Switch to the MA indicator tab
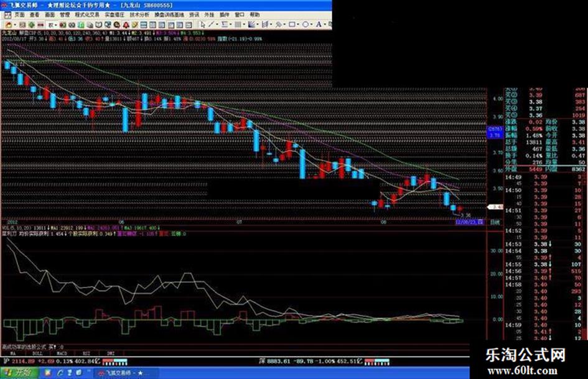Image resolution: width=588 pixels, height=379 pixels. 13,353
